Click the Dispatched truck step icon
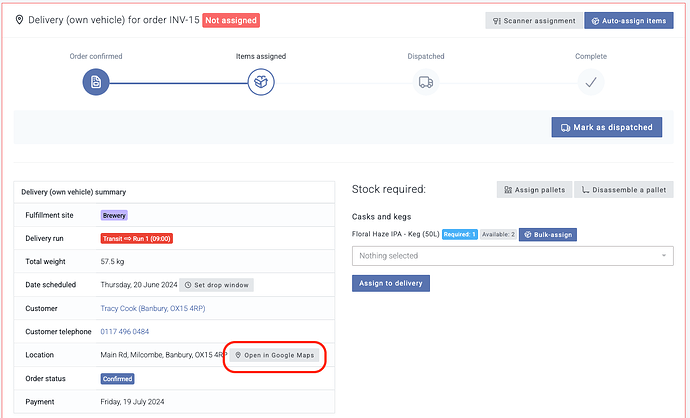 tap(426, 82)
